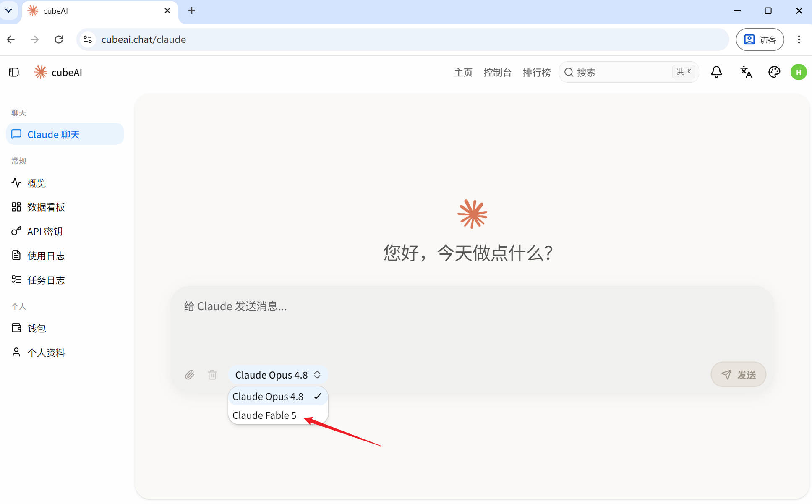Image resolution: width=812 pixels, height=504 pixels.
Task: Select the cubeAI browser tab
Action: tap(100, 11)
